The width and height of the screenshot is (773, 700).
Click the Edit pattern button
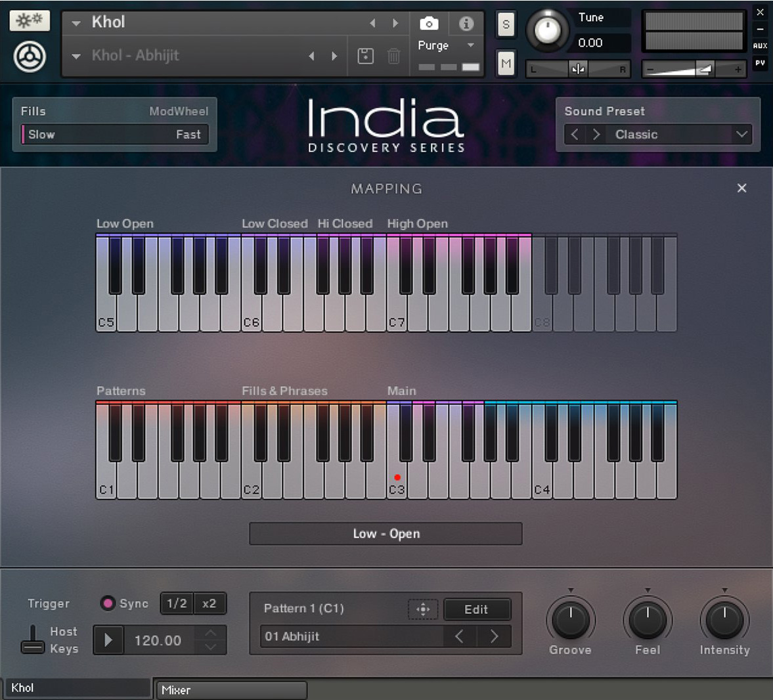point(477,609)
